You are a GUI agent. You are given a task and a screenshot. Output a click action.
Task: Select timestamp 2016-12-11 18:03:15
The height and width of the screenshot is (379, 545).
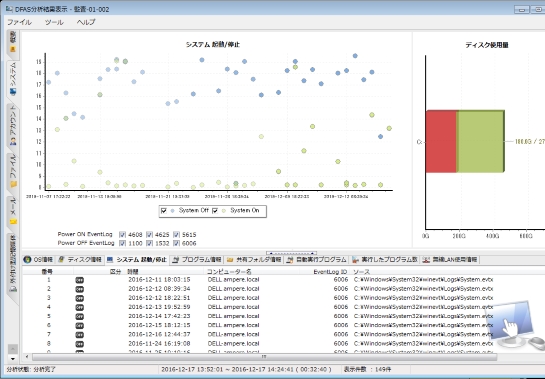pos(159,280)
